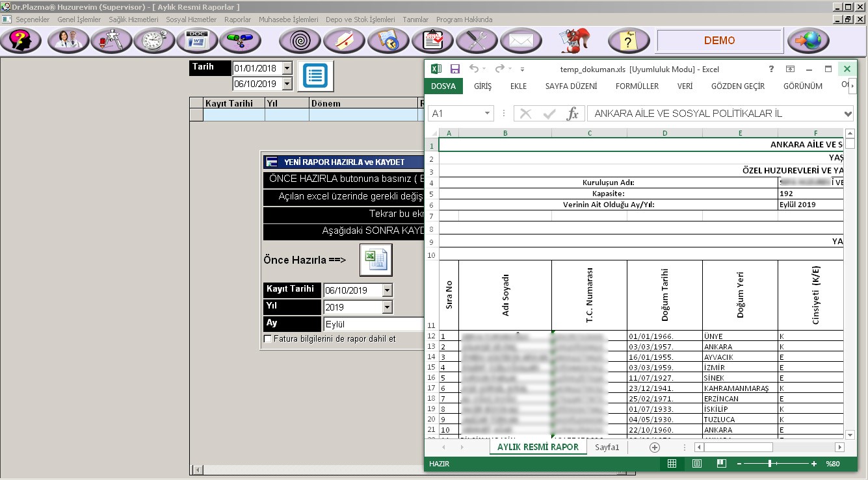Open the doctors icon in Dr.Plazma toolbar
The height and width of the screenshot is (480, 868).
pyautogui.click(x=68, y=41)
